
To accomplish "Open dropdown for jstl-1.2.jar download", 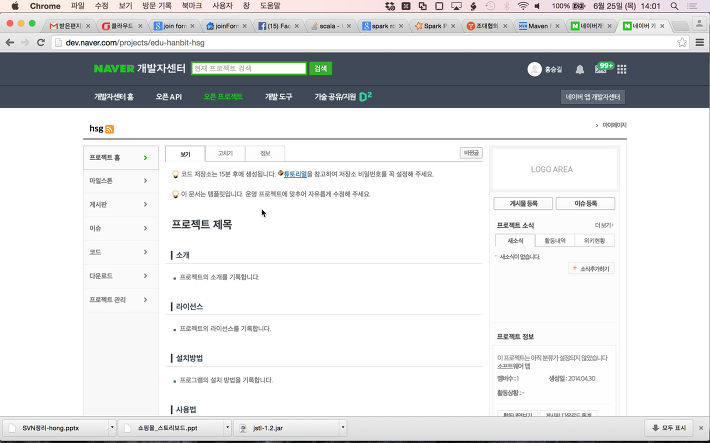I will pos(343,428).
